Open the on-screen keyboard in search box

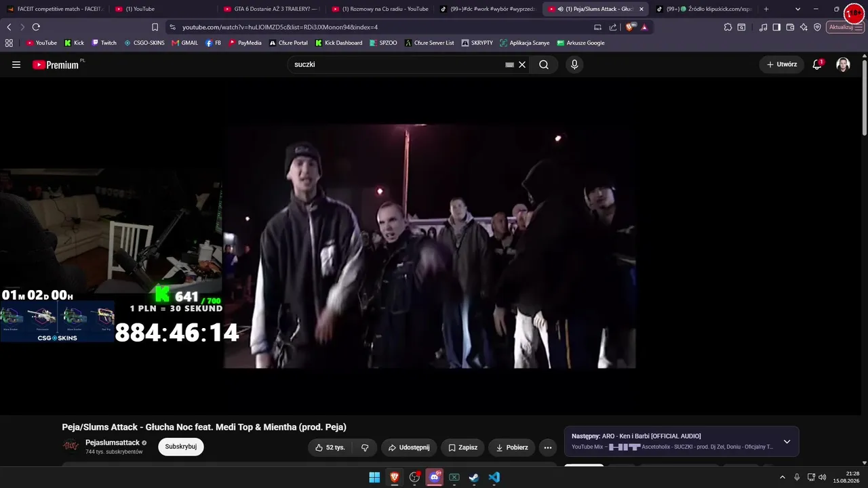tap(509, 64)
